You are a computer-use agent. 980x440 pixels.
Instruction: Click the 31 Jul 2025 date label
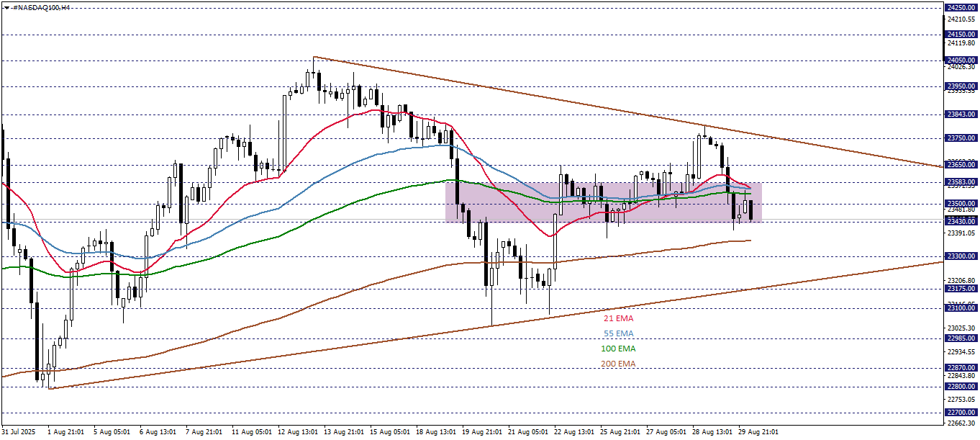pyautogui.click(x=19, y=432)
